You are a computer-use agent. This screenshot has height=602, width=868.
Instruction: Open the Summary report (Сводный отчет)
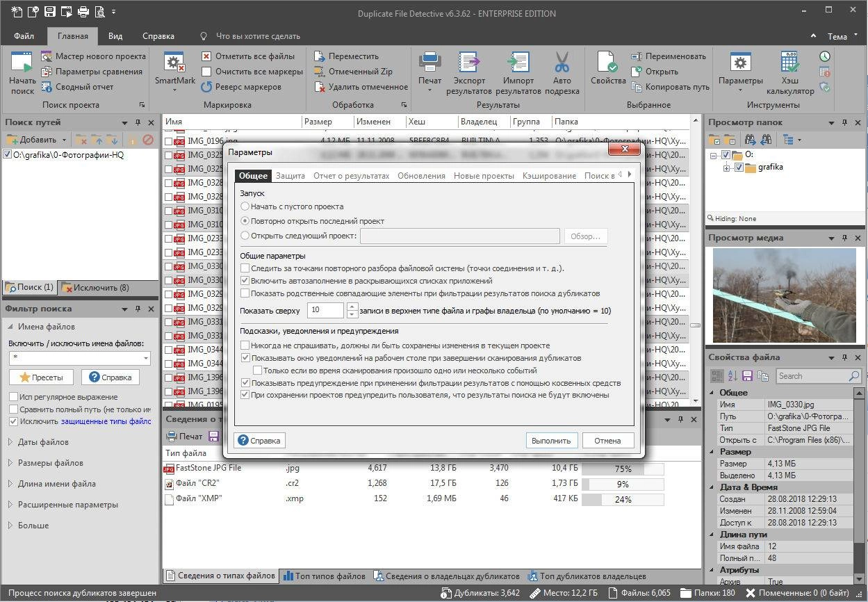pyautogui.click(x=77, y=87)
